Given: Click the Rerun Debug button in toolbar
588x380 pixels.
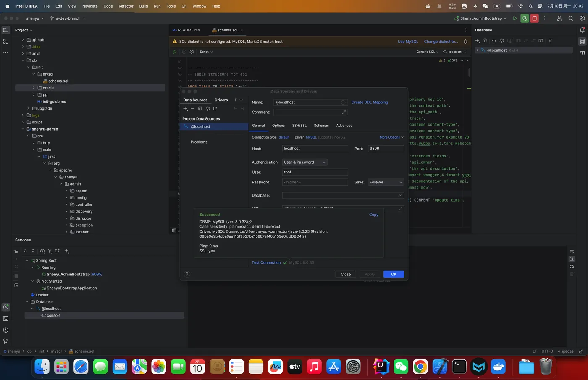Looking at the screenshot, I should click(x=525, y=18).
